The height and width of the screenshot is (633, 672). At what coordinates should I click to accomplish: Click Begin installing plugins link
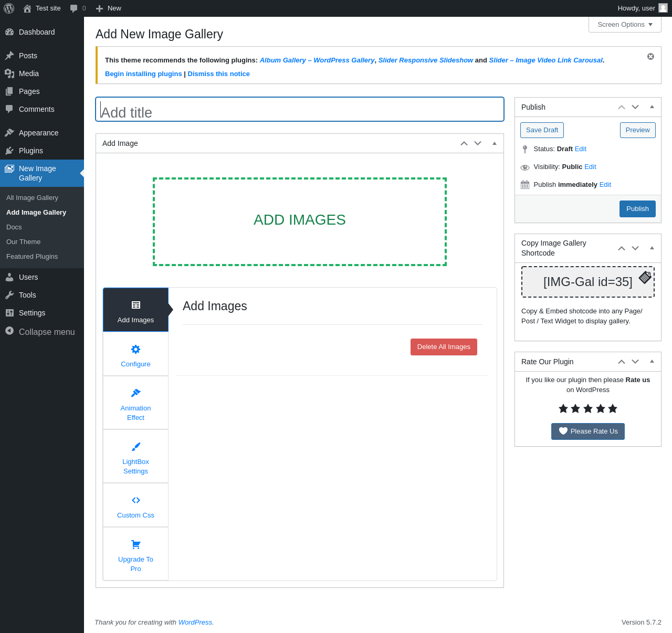pos(143,74)
